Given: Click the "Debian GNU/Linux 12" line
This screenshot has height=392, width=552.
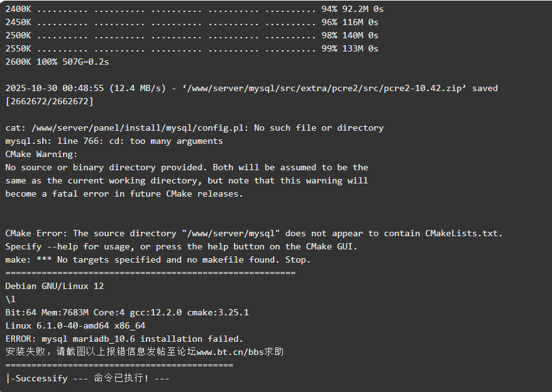Looking at the screenshot, I should pyautogui.click(x=55, y=286).
